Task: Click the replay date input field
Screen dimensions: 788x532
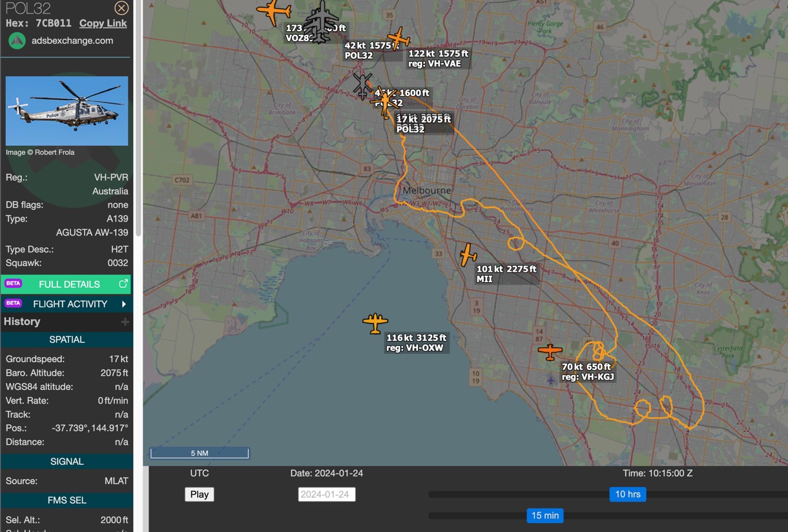Action: (326, 495)
